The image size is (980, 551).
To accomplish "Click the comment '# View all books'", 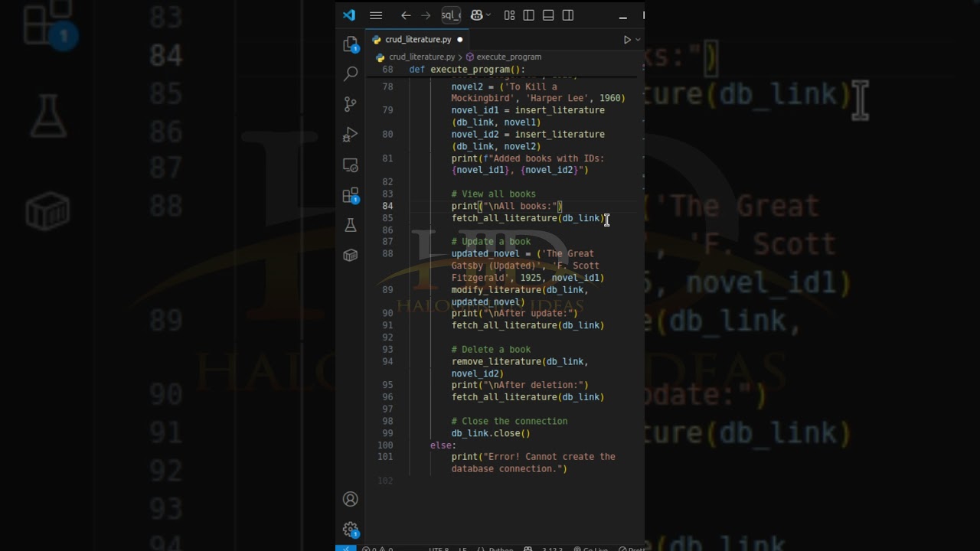I will pyautogui.click(x=493, y=194).
